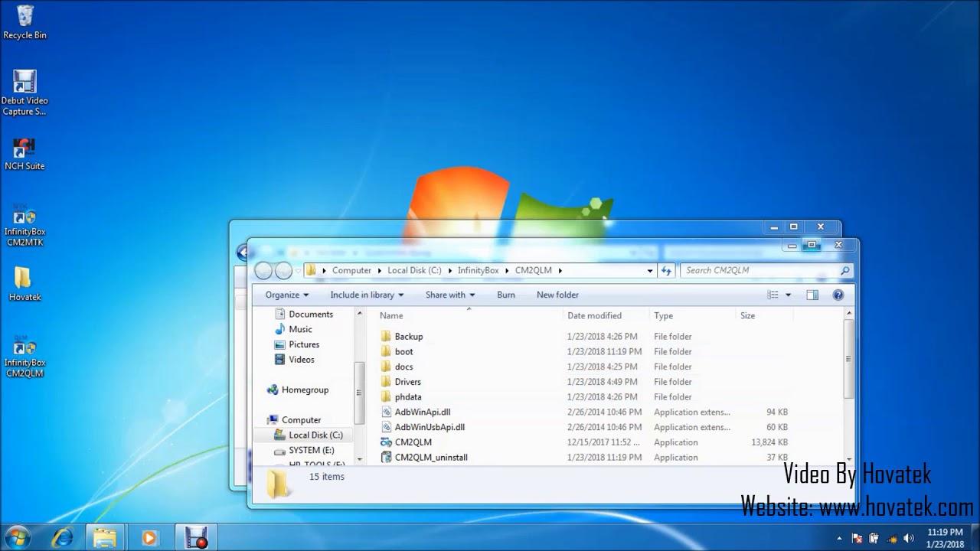Viewport: 980px width, 551px height.
Task: Sort files by the Size column
Action: click(x=764, y=315)
